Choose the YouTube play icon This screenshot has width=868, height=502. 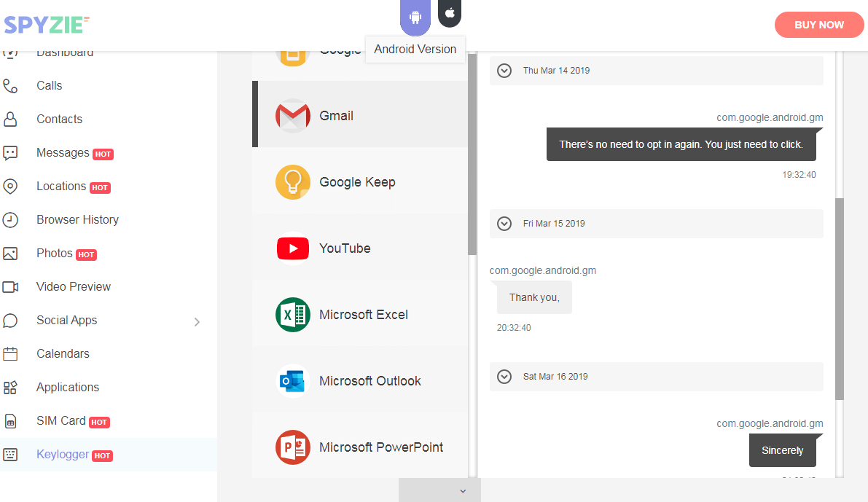[x=293, y=248]
